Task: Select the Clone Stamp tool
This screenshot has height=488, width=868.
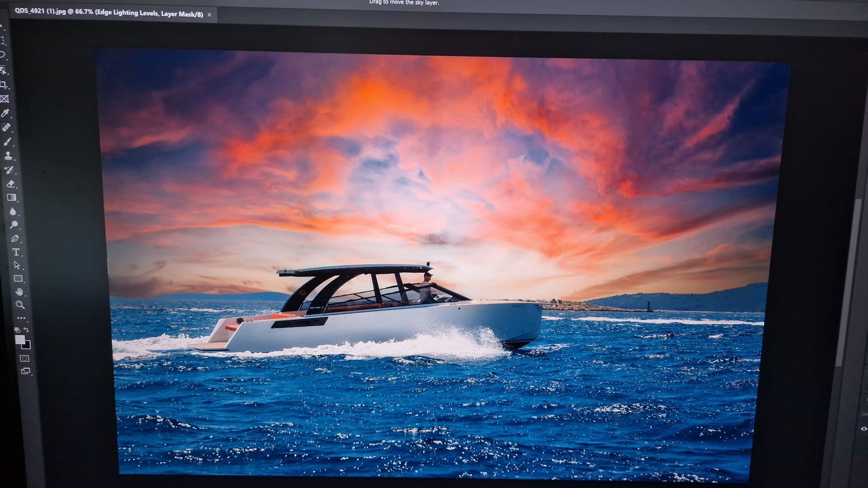Action: click(9, 156)
